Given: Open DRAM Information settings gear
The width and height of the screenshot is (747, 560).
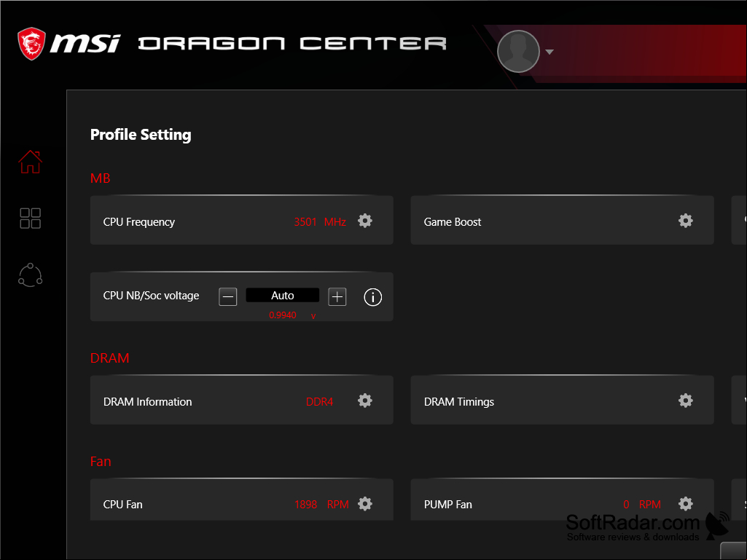Looking at the screenshot, I should tap(365, 401).
